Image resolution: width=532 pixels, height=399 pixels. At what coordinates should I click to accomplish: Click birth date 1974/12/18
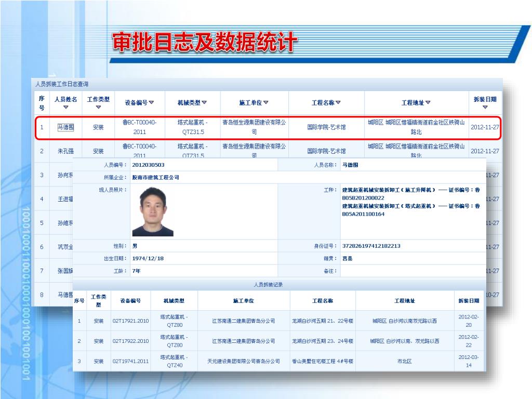click(x=148, y=259)
